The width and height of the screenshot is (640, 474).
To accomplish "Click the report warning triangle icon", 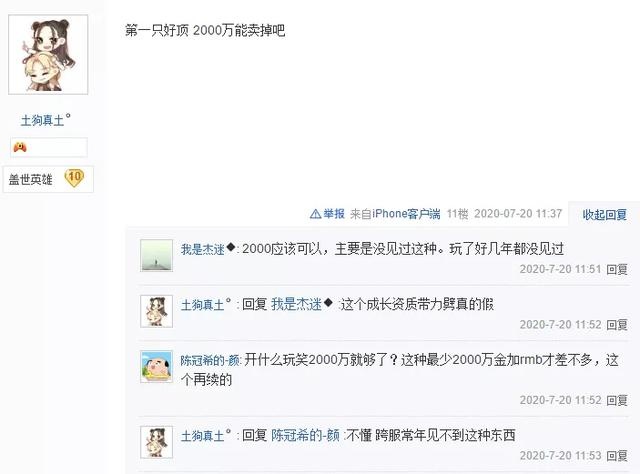I will click(316, 214).
